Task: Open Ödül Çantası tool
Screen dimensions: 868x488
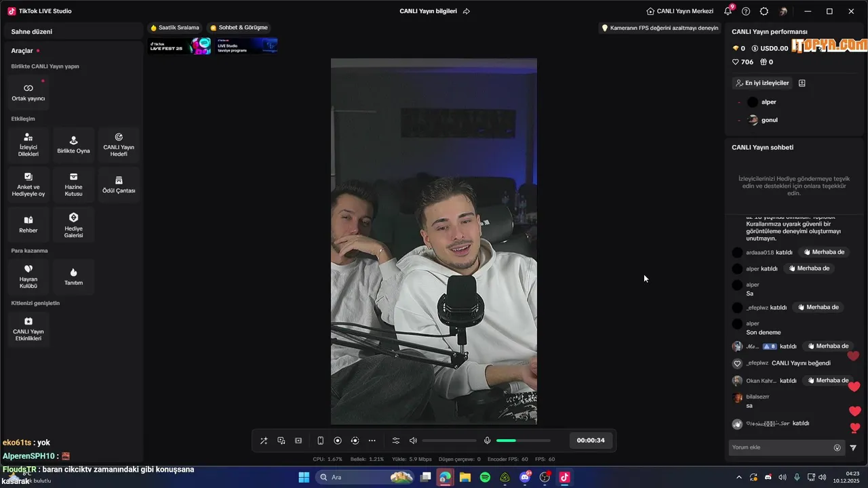Action: pyautogui.click(x=119, y=184)
